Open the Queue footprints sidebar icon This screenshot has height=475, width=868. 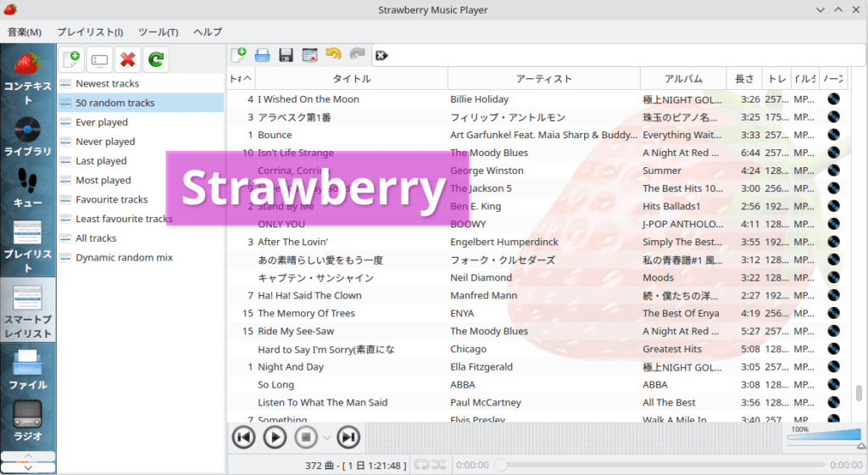tap(28, 188)
